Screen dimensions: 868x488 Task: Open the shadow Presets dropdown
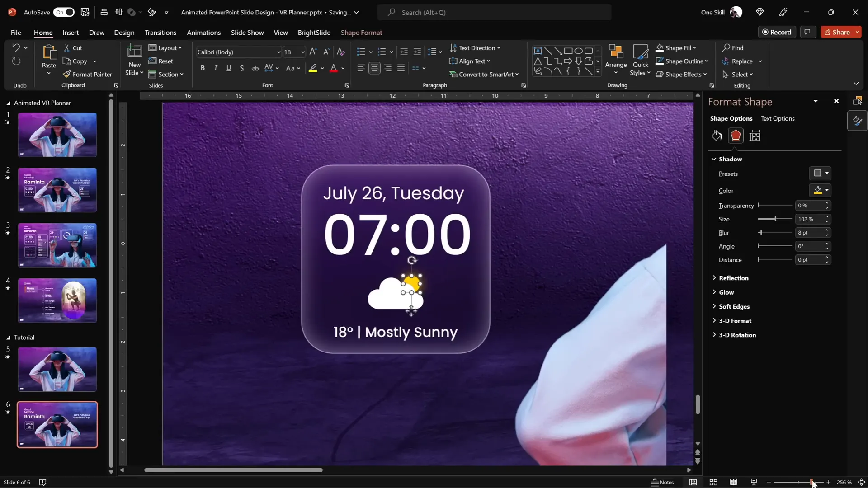(x=819, y=173)
